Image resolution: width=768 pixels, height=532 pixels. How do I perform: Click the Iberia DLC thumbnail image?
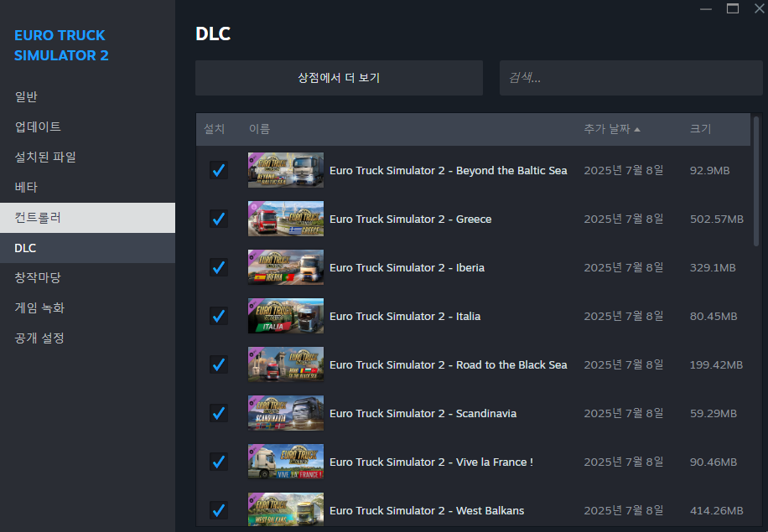click(x=286, y=266)
